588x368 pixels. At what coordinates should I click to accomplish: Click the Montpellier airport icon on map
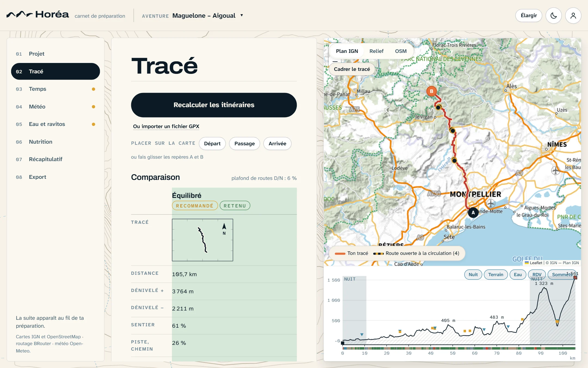(491, 203)
